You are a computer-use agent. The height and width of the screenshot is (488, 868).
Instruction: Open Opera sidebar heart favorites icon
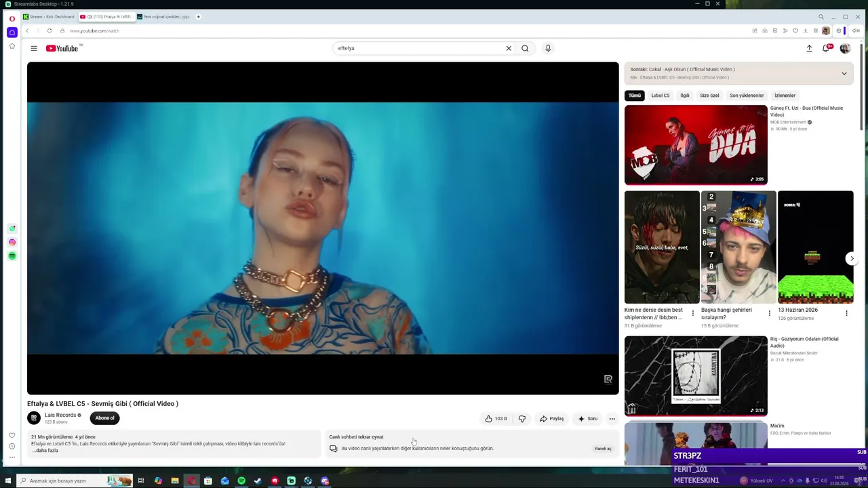coord(12,435)
